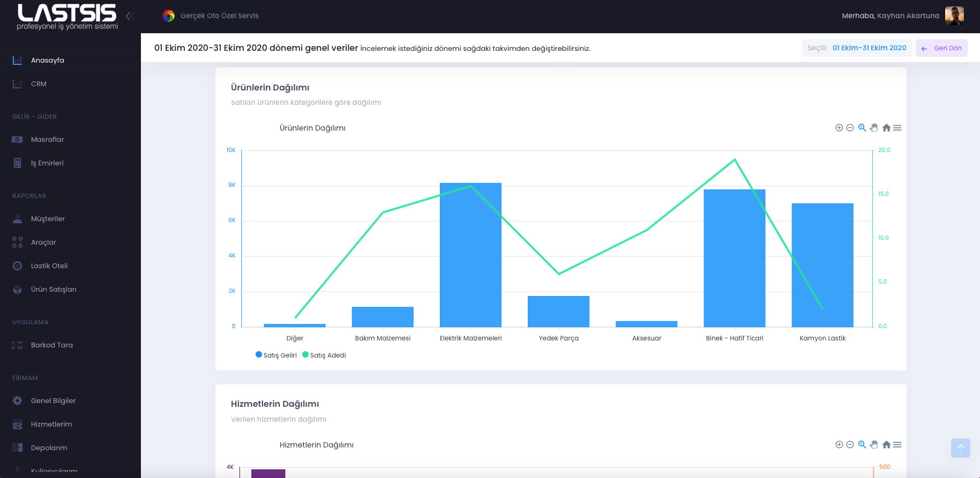Click the Masraflar money icon
The height and width of the screenshot is (478, 980).
(x=17, y=139)
